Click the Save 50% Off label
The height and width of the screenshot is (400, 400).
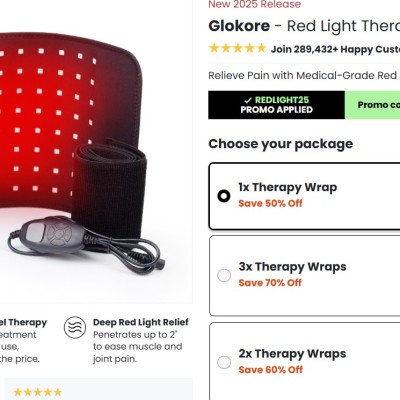click(270, 203)
